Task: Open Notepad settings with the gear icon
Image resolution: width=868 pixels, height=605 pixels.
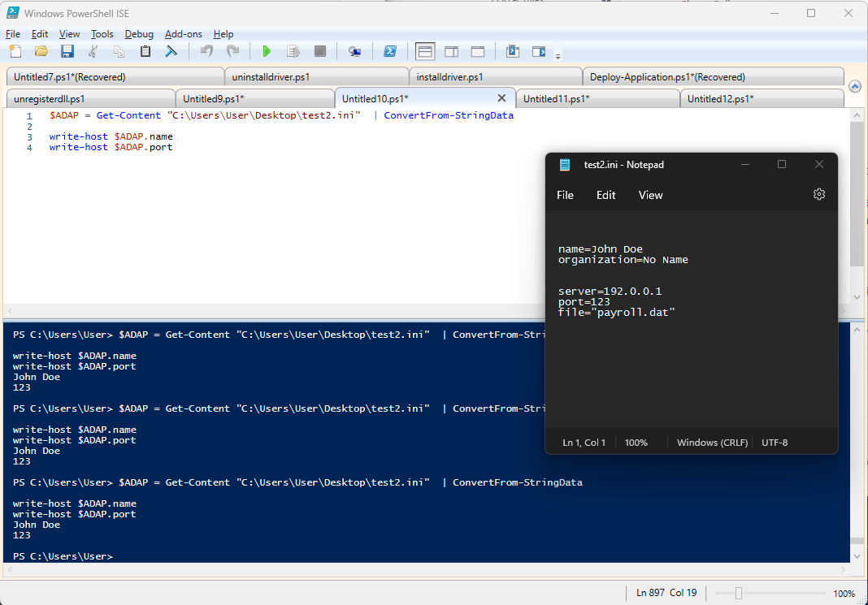Action: click(819, 194)
